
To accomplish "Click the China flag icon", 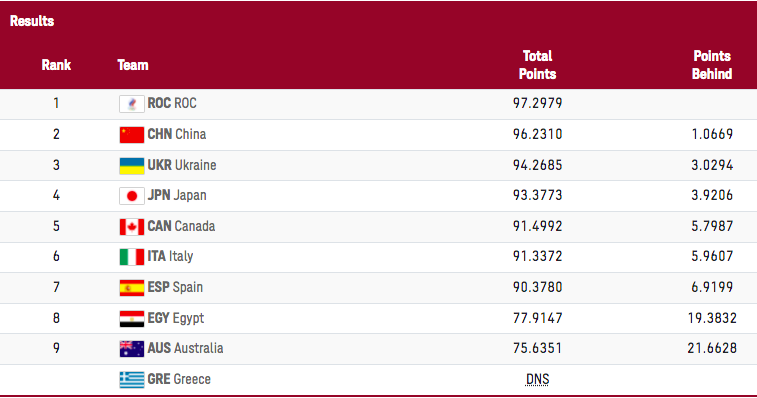I will 132,135.
